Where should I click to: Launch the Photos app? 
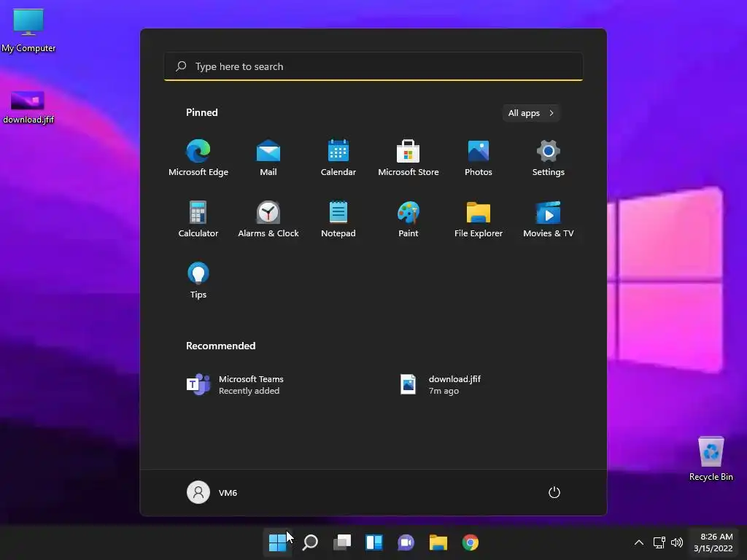(479, 157)
